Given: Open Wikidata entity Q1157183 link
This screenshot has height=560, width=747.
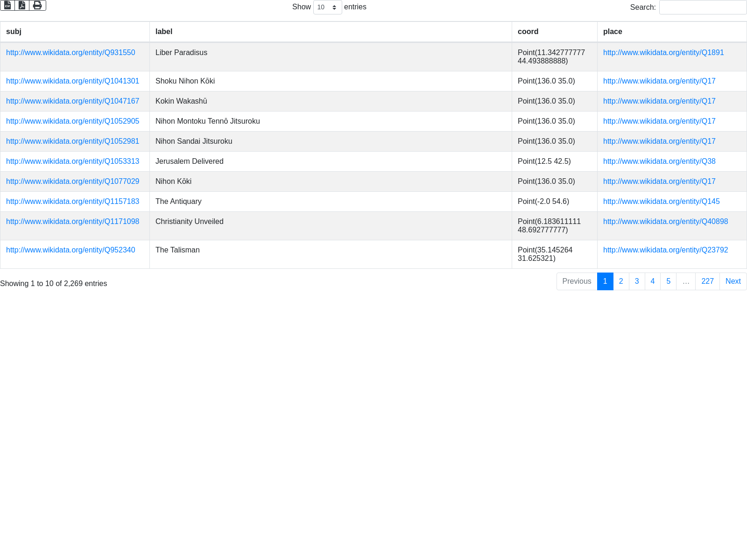Looking at the screenshot, I should 72,202.
